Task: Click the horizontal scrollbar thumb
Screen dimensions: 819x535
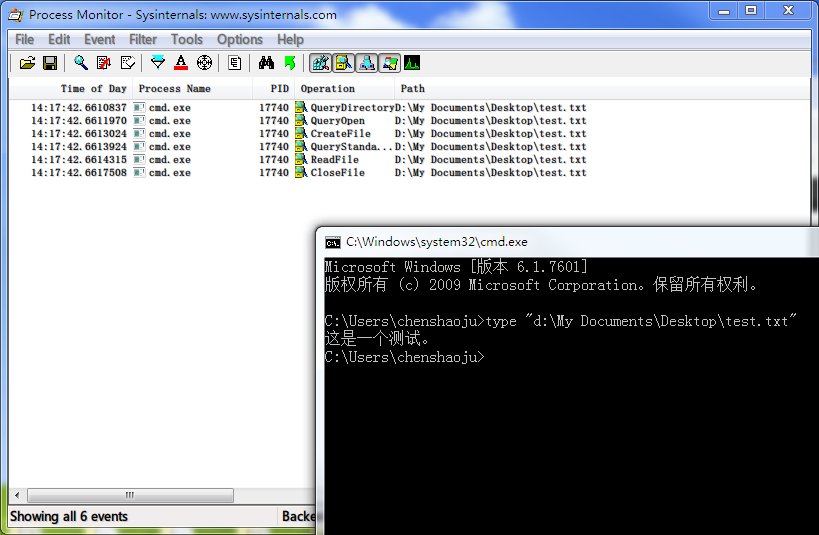Action: click(130, 495)
